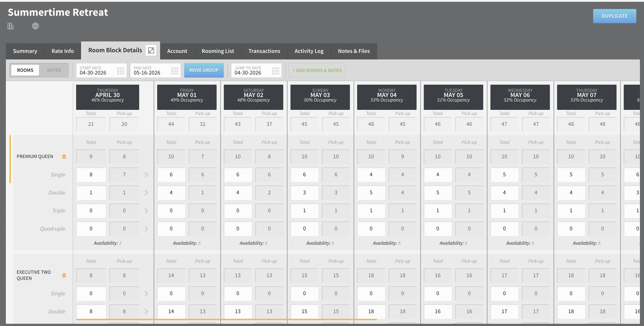View the Activity Log tab
This screenshot has height=326, width=644.
click(x=309, y=51)
